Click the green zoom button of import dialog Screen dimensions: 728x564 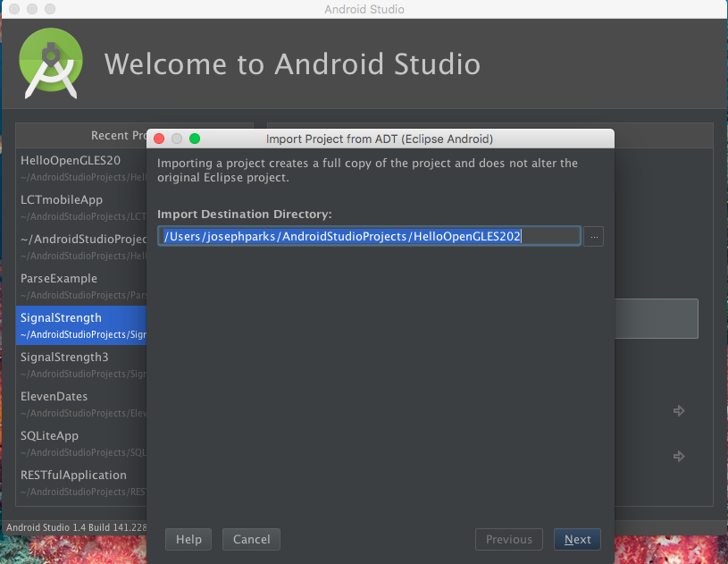click(195, 139)
